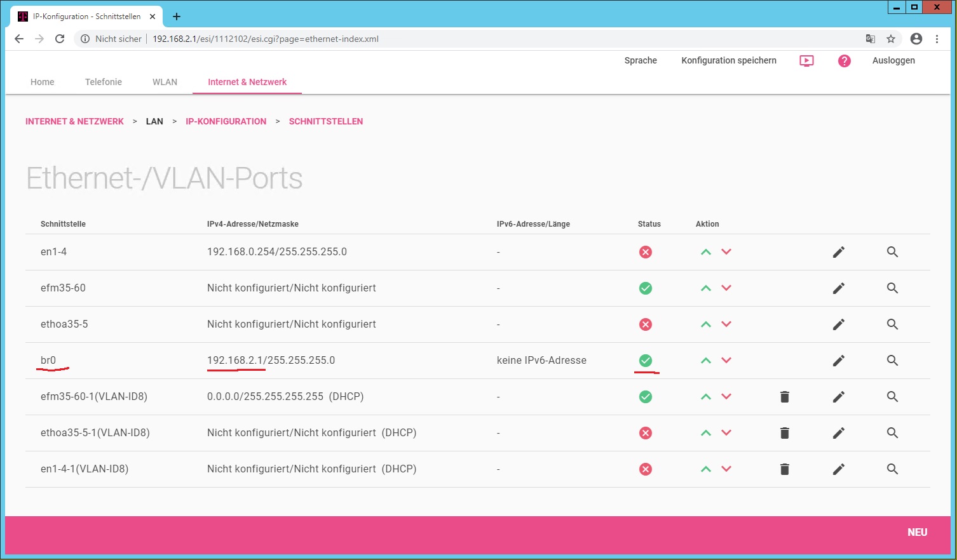Viewport: 957px width, 560px height.
Task: View details of efm35-60-1(VLAN-ID8) via magnifier
Action: pyautogui.click(x=892, y=397)
